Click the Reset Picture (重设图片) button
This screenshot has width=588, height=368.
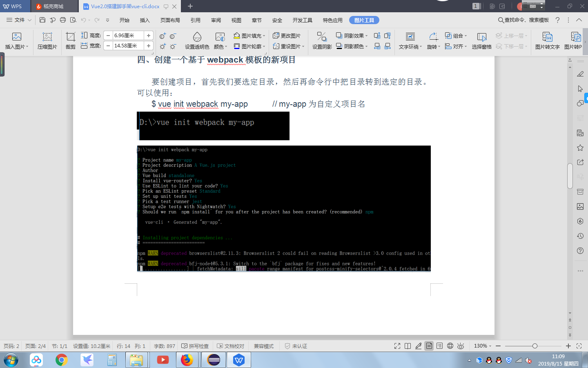click(288, 46)
